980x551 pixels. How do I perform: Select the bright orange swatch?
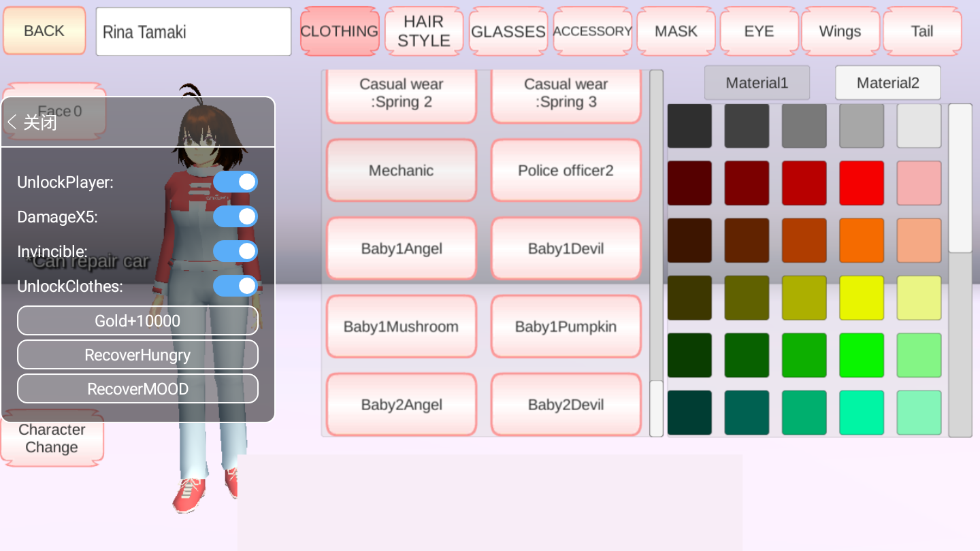coord(862,240)
